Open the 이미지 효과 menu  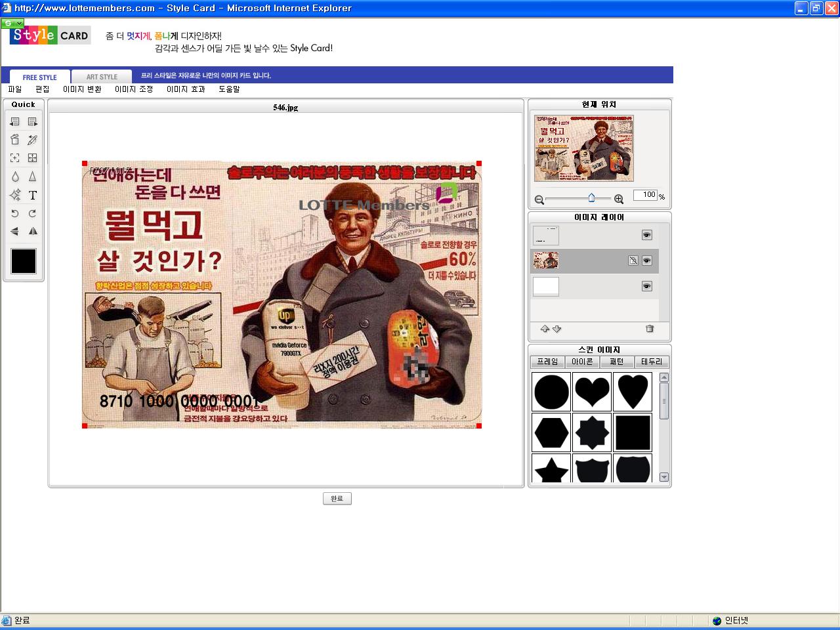point(186,89)
